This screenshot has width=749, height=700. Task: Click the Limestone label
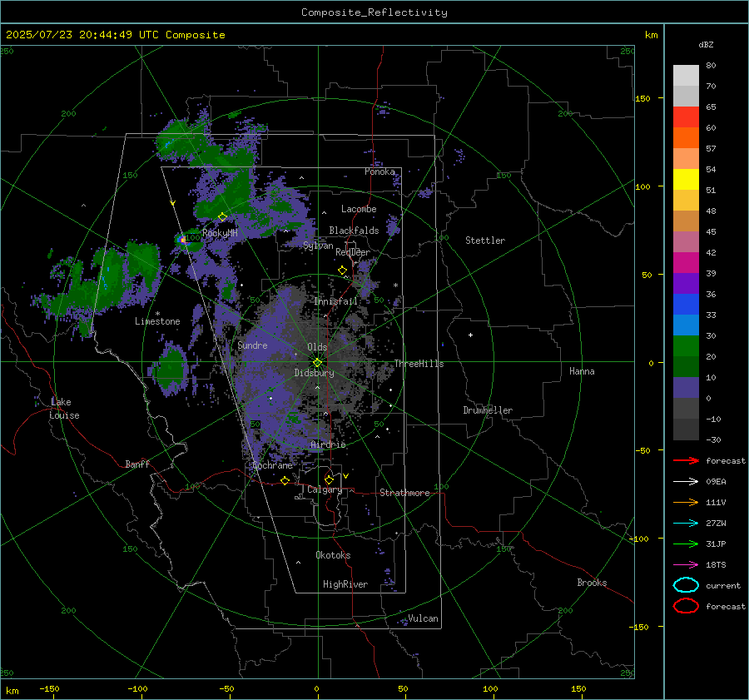coord(157,321)
